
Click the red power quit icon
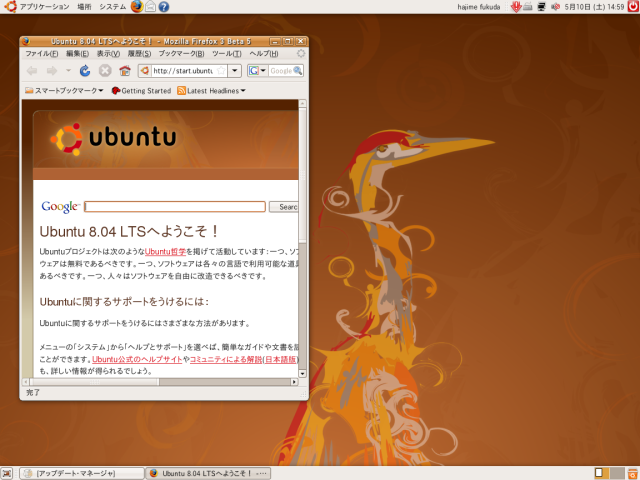633,7
